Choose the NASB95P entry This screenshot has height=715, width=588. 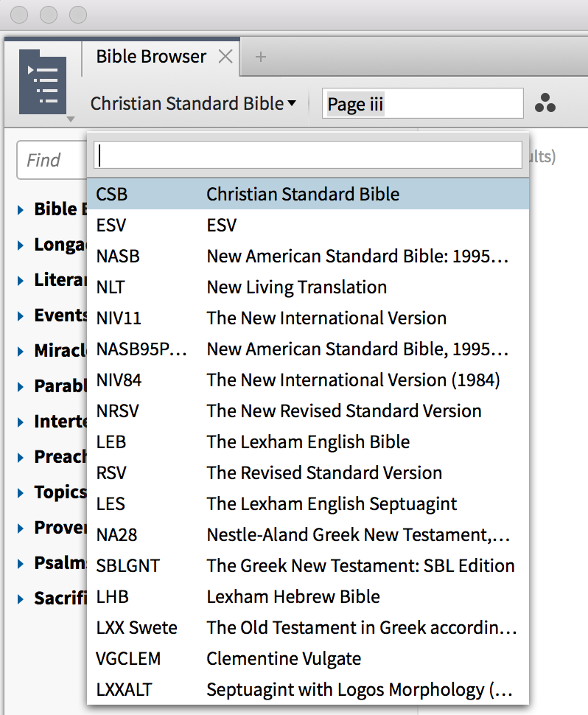pyautogui.click(x=308, y=349)
